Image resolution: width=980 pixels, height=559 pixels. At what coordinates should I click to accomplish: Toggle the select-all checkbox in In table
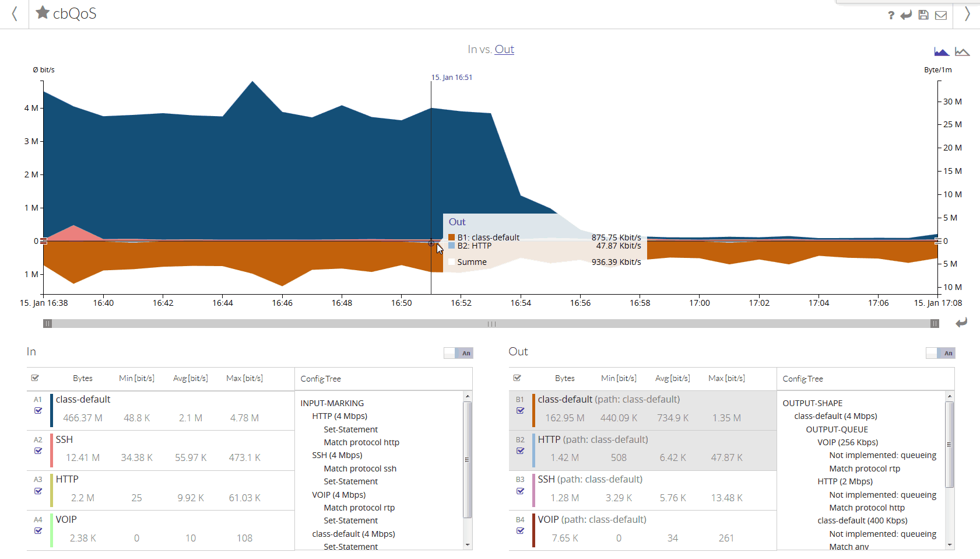[35, 378]
